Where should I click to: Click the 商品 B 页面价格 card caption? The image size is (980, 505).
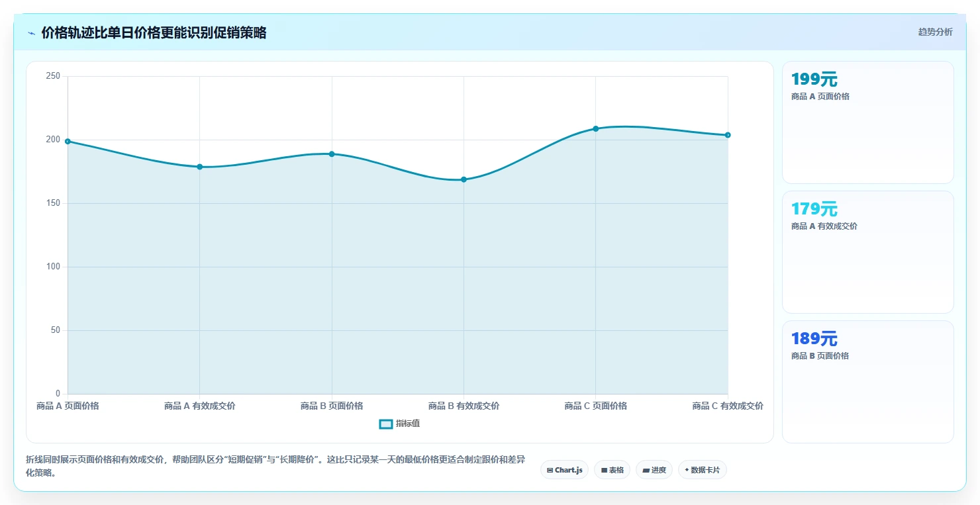click(x=820, y=356)
